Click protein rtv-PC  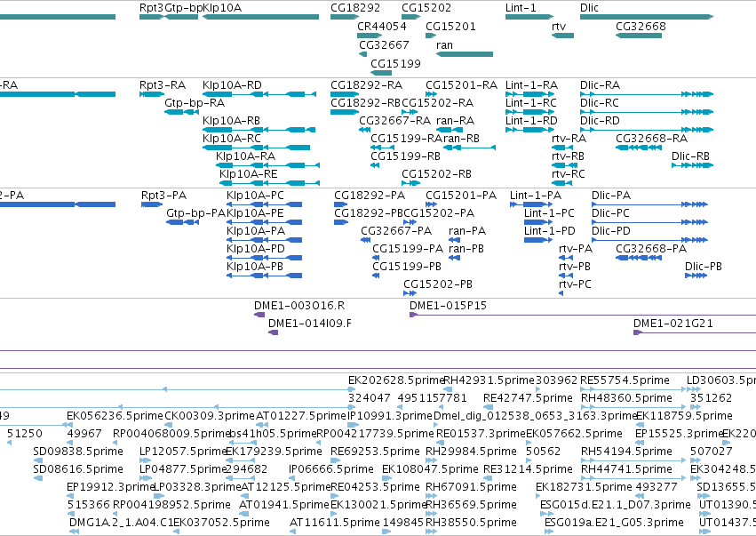[561, 293]
